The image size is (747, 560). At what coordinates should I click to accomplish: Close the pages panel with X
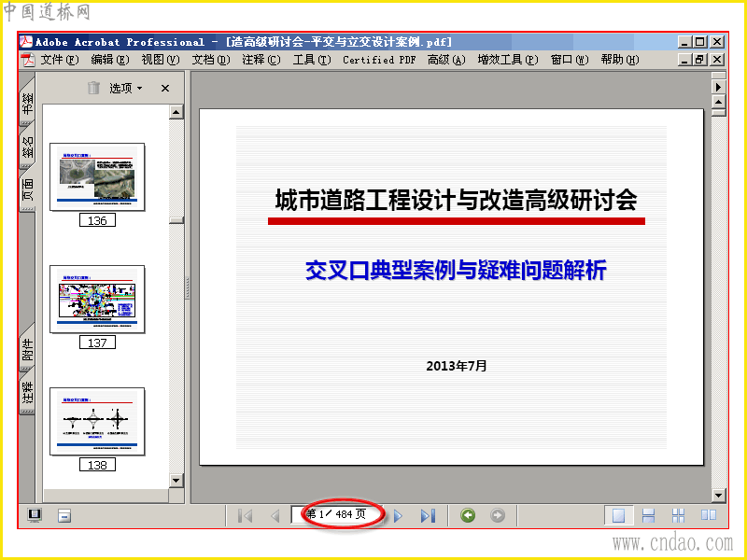tap(165, 88)
